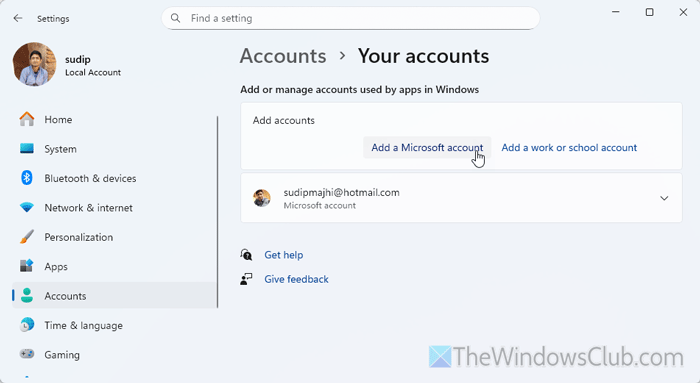Open Network & internet page

(x=115, y=208)
